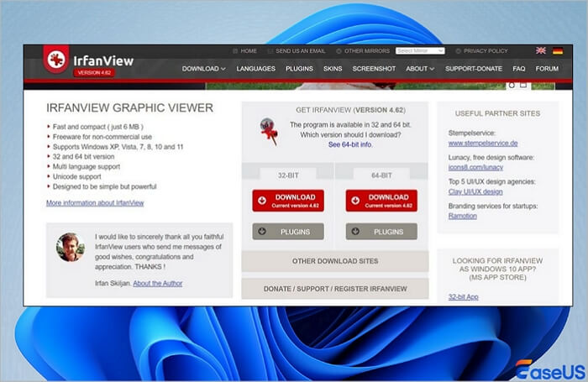This screenshot has height=382, width=588.
Task: Open More information about IrfanView link
Action: click(95, 203)
